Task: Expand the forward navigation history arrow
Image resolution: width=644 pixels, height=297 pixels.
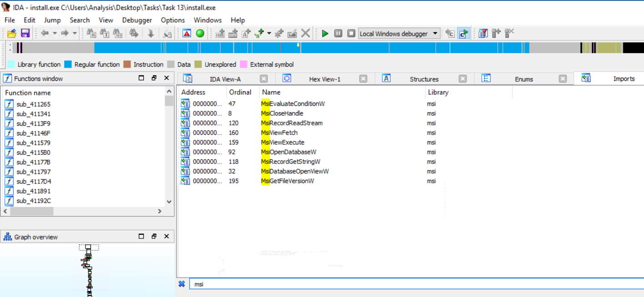Action: [75, 33]
